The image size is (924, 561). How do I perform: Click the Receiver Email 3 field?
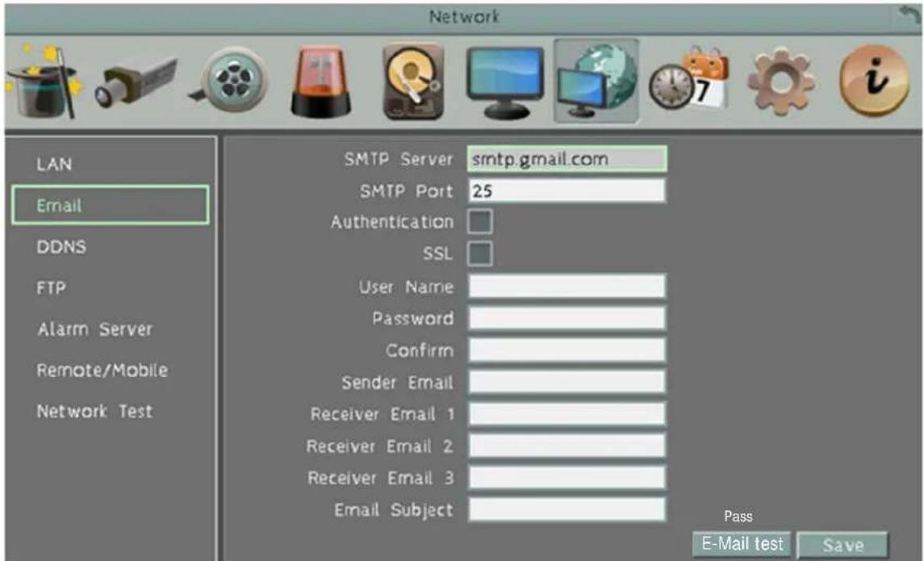point(567,477)
